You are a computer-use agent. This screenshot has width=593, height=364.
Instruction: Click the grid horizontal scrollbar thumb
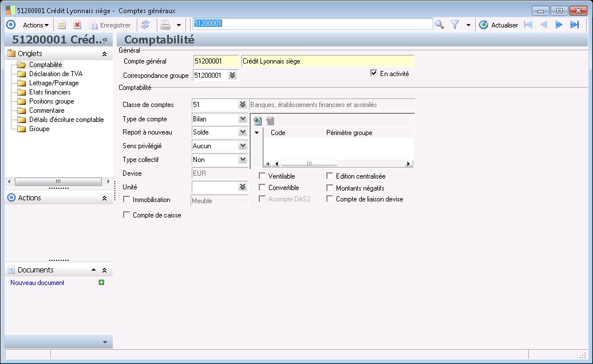click(309, 164)
